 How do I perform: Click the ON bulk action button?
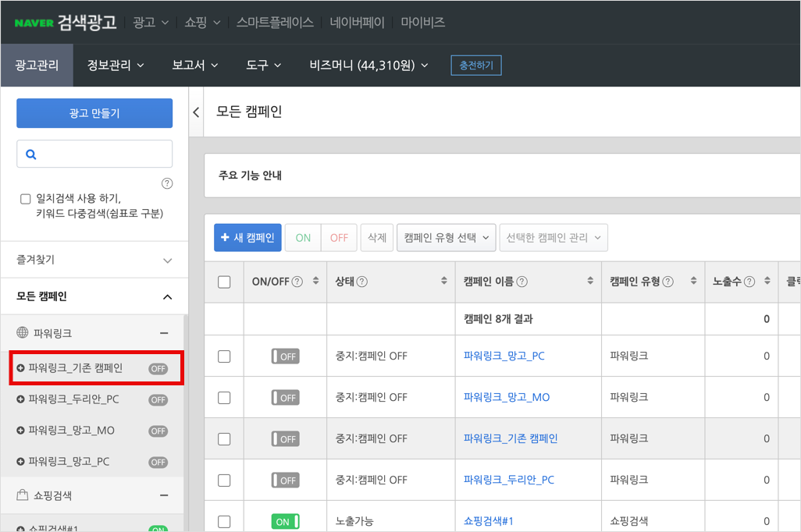(x=303, y=237)
